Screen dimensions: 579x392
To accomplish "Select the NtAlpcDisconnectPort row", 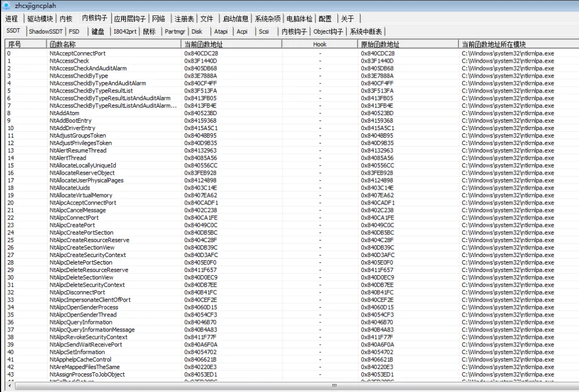I will point(292,292).
